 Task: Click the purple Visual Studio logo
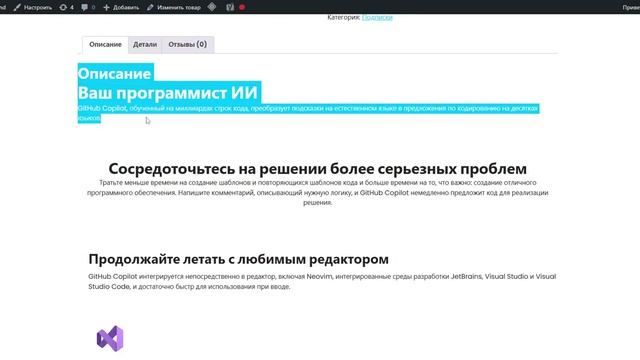coord(110,338)
